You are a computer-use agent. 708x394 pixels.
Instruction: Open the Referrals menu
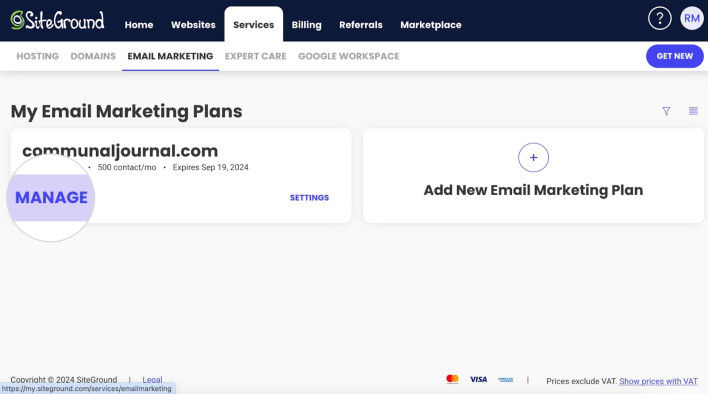coord(361,25)
